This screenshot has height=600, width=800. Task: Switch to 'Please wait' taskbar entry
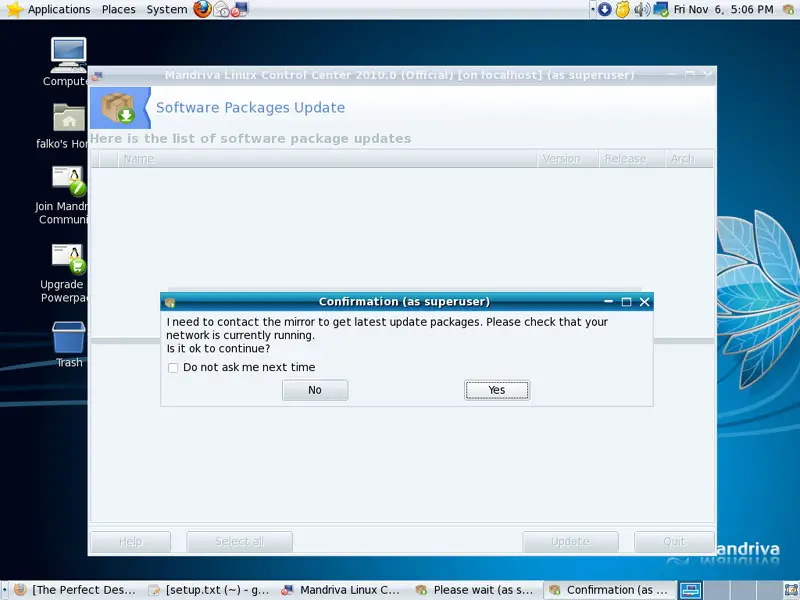[x=474, y=590]
